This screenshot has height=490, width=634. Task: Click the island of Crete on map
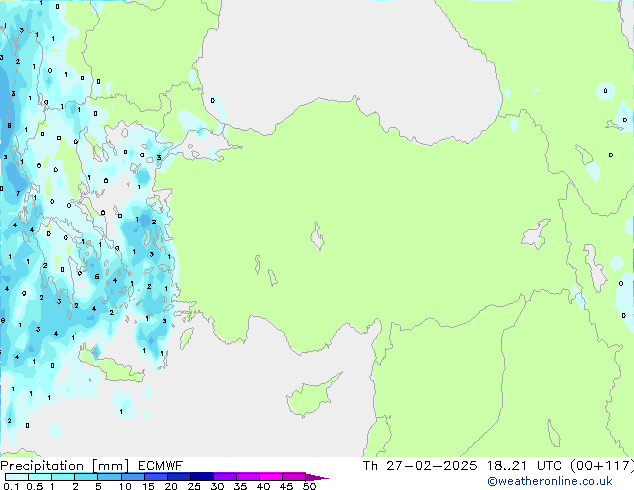(110, 365)
